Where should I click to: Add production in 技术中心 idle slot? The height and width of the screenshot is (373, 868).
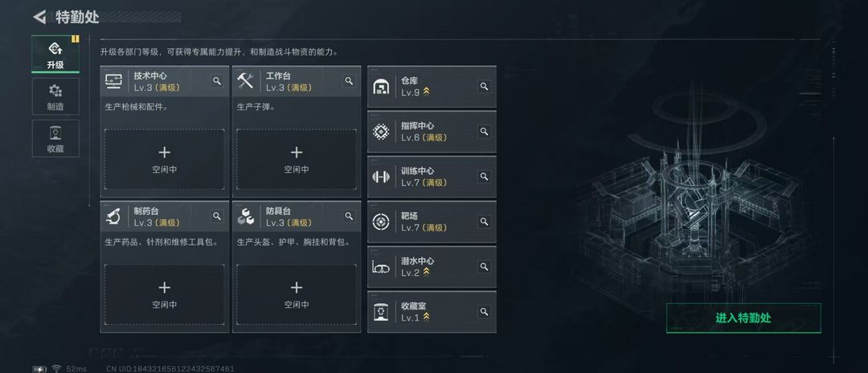[x=164, y=158]
